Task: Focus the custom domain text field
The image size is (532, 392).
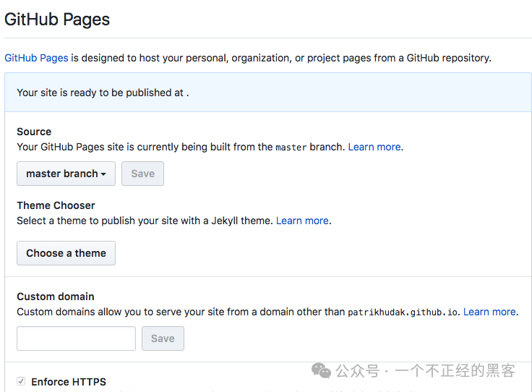Action: (x=77, y=338)
